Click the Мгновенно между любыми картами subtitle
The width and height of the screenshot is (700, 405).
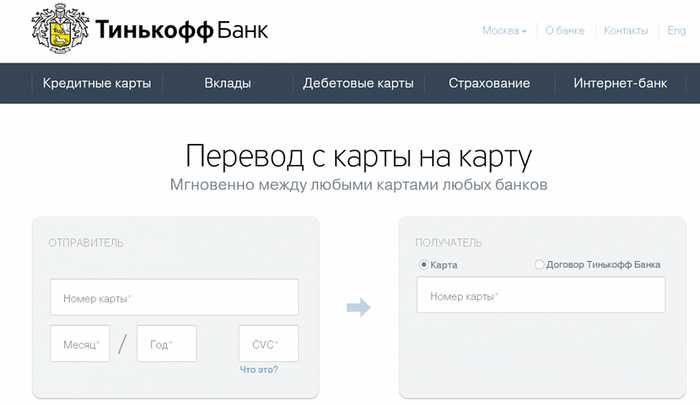(x=358, y=185)
